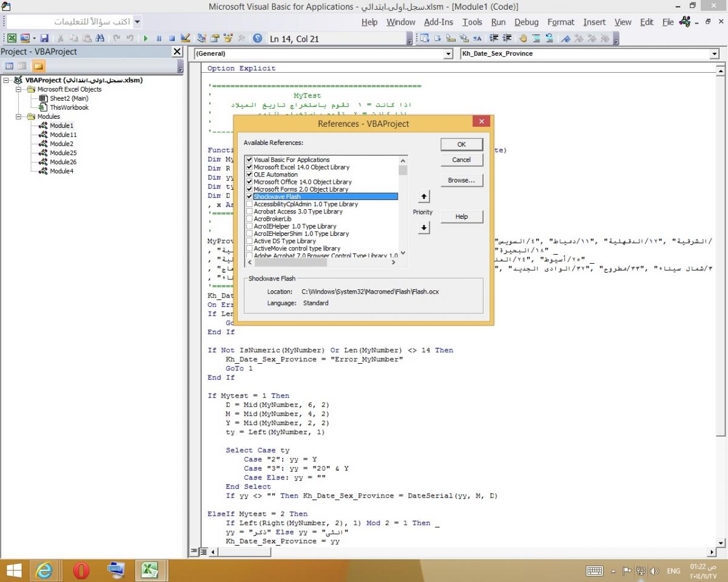Open the Debug menu
Image resolution: width=728 pixels, height=582 pixels.
pyautogui.click(x=527, y=22)
